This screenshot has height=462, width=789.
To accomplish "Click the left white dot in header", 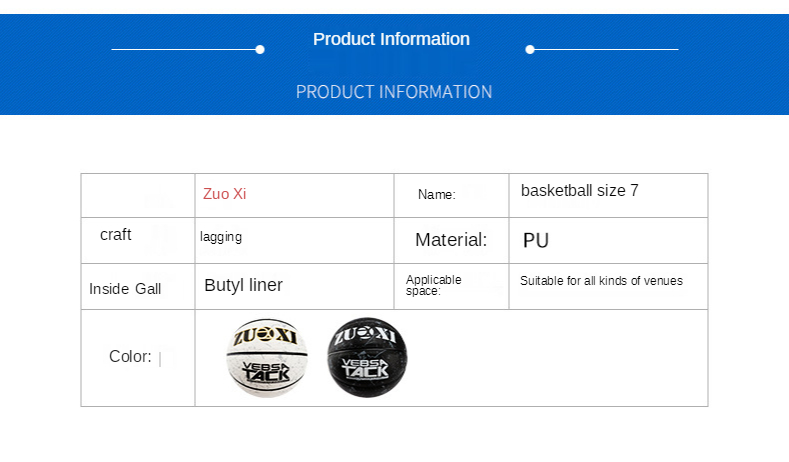I will coord(260,49).
